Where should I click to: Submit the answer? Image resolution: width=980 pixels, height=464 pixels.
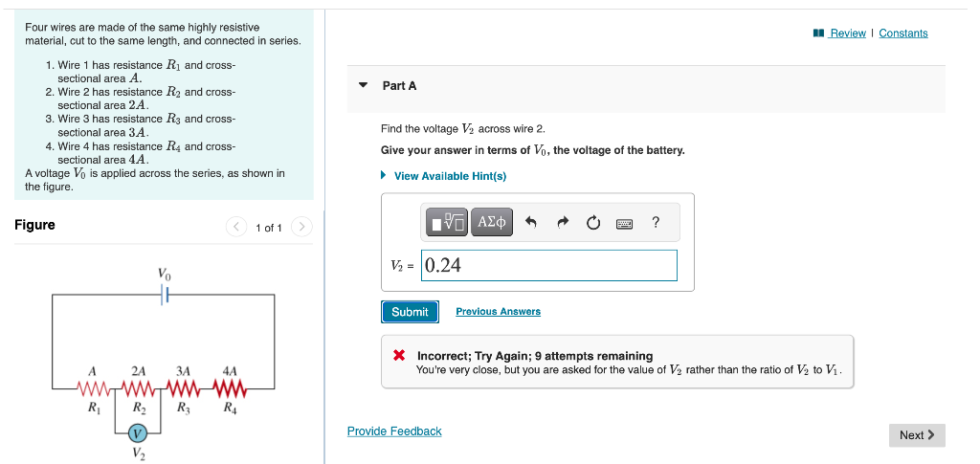point(410,312)
